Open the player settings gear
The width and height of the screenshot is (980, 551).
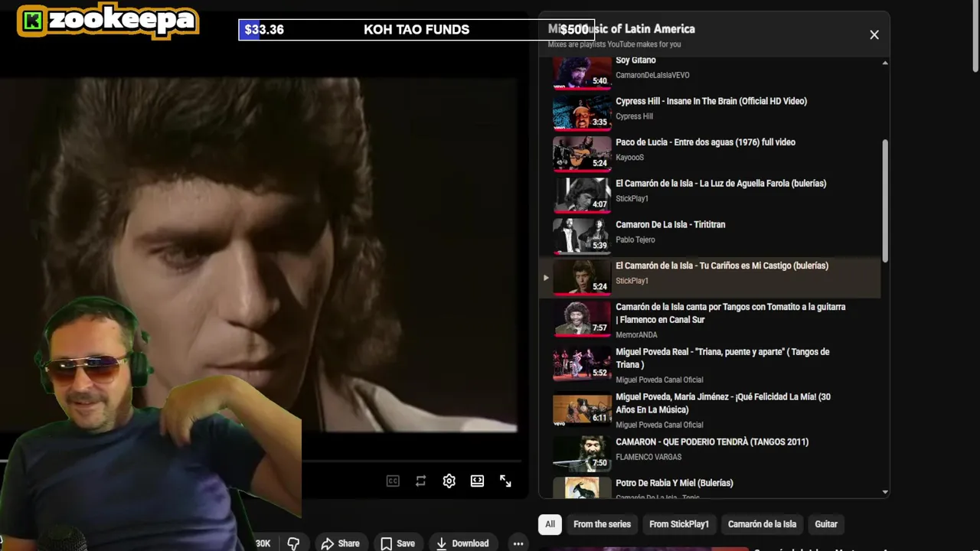[x=449, y=481]
